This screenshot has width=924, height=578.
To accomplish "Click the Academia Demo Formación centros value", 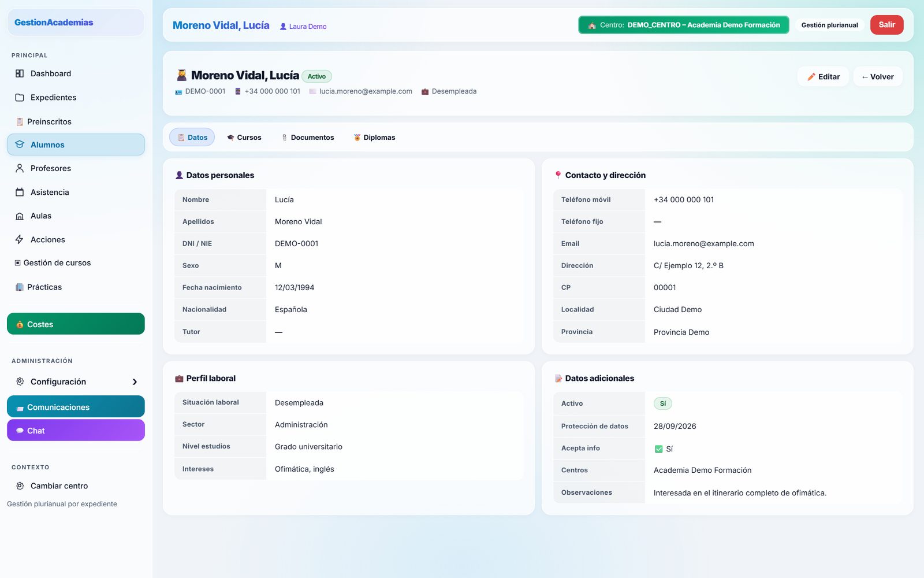I will pos(703,470).
